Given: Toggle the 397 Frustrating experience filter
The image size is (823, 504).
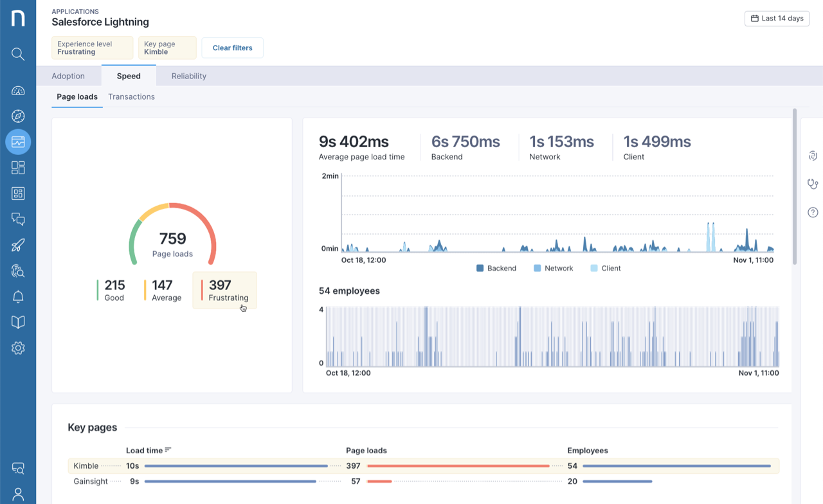Looking at the screenshot, I should coord(225,290).
